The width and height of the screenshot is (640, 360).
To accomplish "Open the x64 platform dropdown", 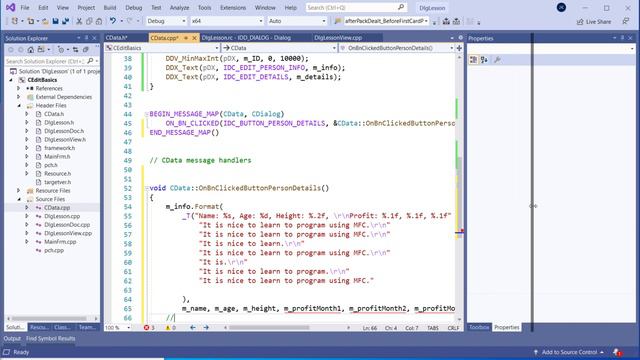I will pyautogui.click(x=227, y=21).
